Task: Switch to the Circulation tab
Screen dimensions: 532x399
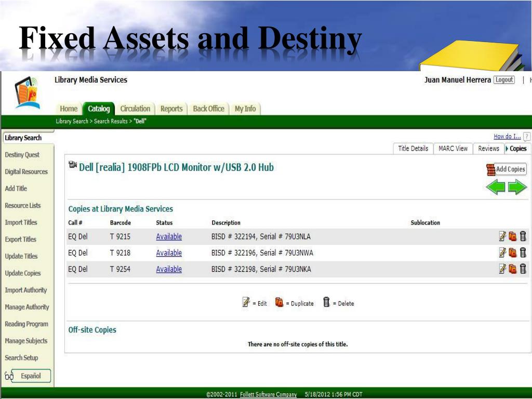Action: (x=135, y=109)
